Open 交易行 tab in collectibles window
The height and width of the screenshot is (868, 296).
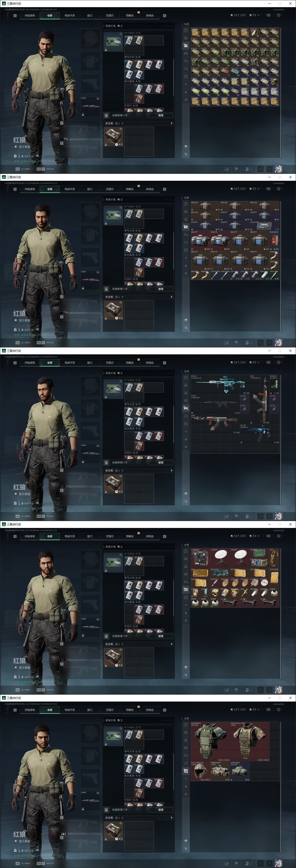pos(110,536)
